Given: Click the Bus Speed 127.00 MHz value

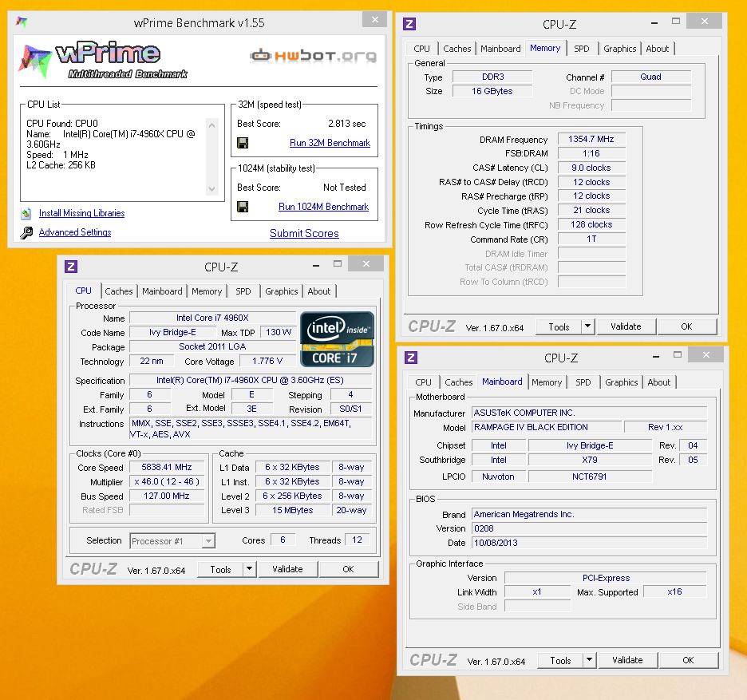Looking at the screenshot, I should pos(167,496).
